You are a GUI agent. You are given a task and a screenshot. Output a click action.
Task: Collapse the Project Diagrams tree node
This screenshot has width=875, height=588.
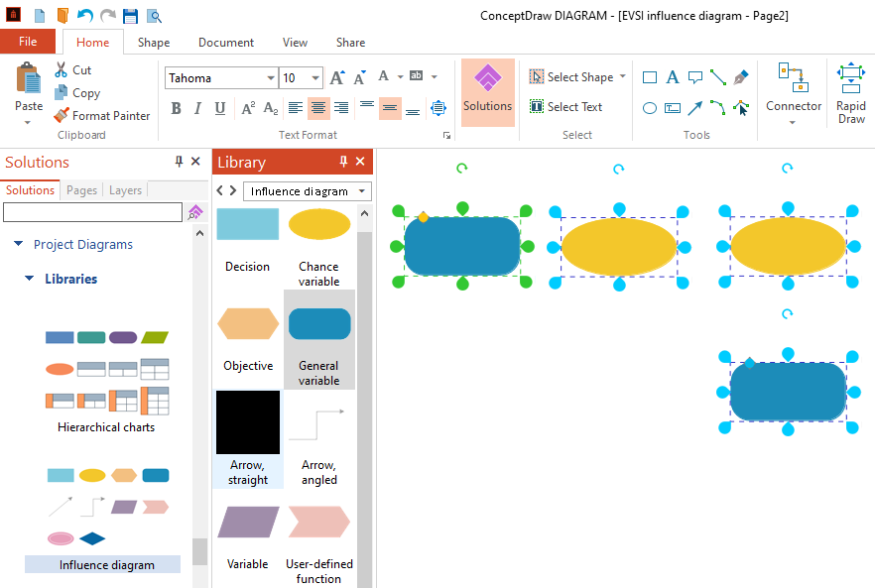[19, 244]
